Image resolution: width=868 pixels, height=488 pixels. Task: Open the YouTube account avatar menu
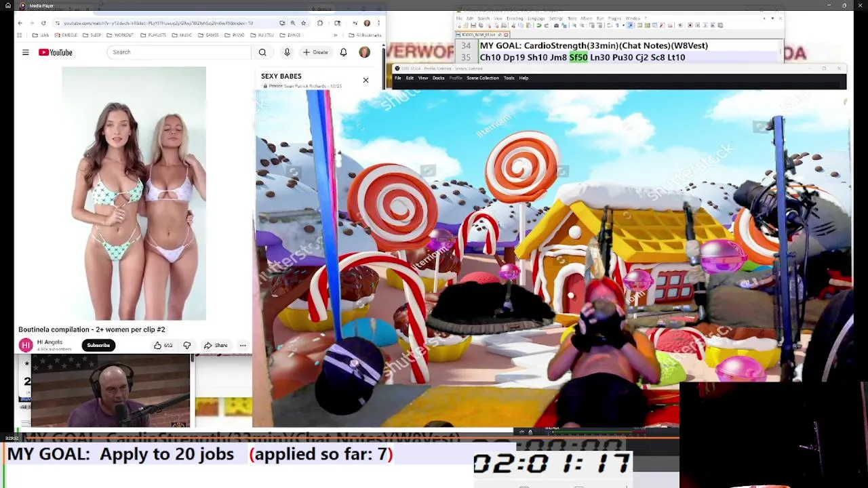(x=365, y=52)
